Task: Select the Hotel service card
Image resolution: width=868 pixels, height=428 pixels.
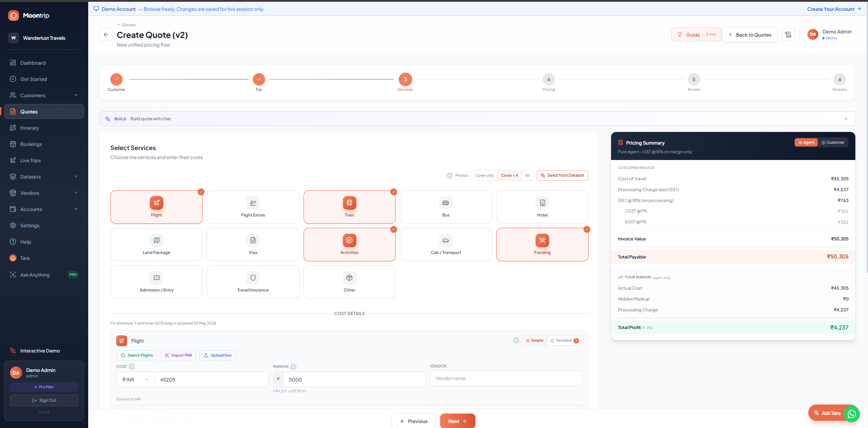Action: pyautogui.click(x=542, y=207)
